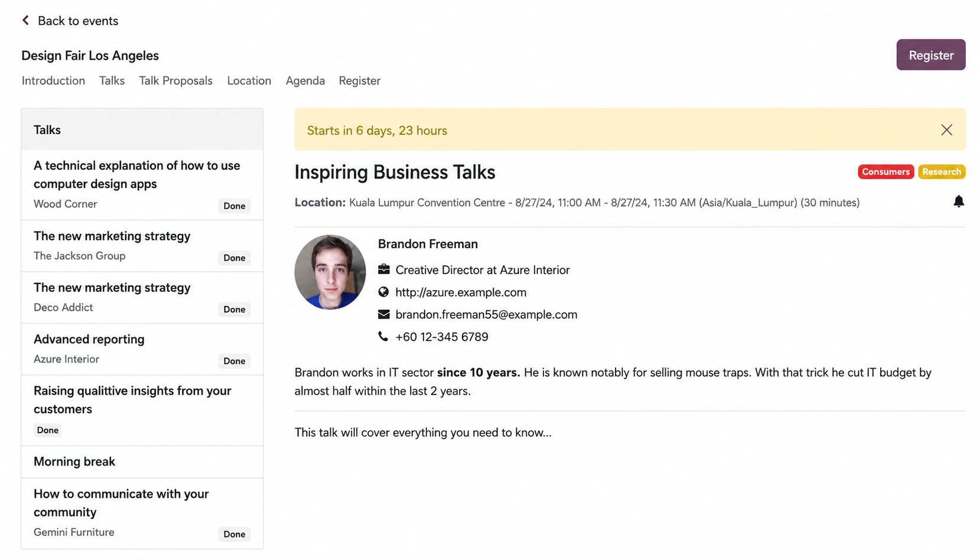This screenshot has width=980, height=560.
Task: Click brandon.freeman55@example.com email address
Action: pyautogui.click(x=486, y=314)
